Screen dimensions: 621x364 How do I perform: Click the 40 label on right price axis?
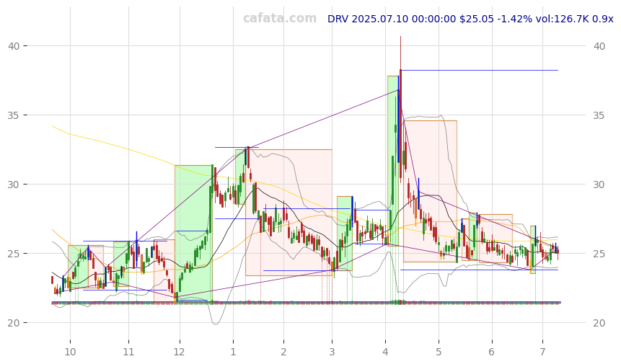pos(599,46)
